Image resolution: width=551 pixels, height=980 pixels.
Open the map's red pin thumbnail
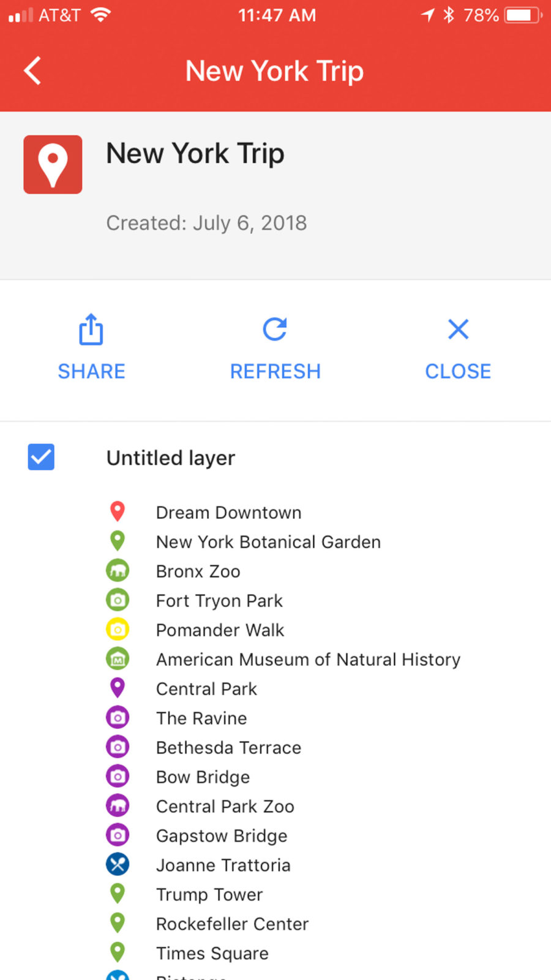pos(53,164)
